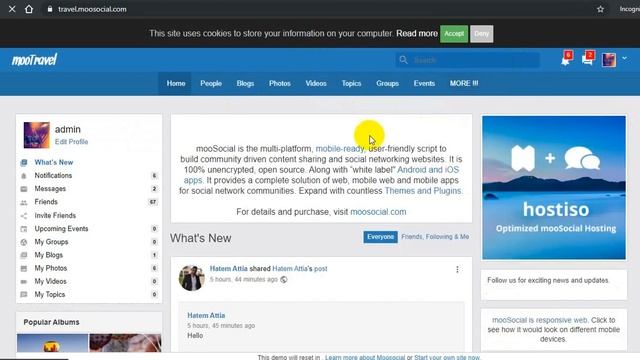Open the Events navigation tab
The height and width of the screenshot is (360, 640).
pos(424,83)
